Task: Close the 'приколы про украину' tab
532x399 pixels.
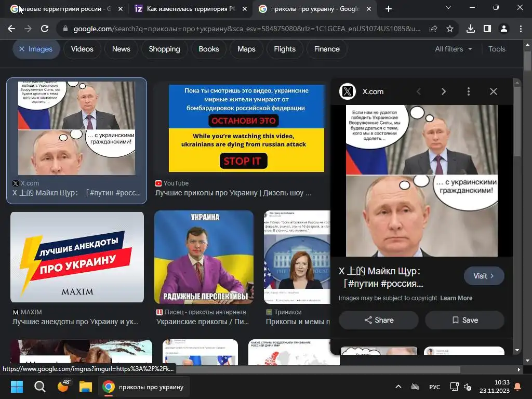Action: click(x=369, y=9)
